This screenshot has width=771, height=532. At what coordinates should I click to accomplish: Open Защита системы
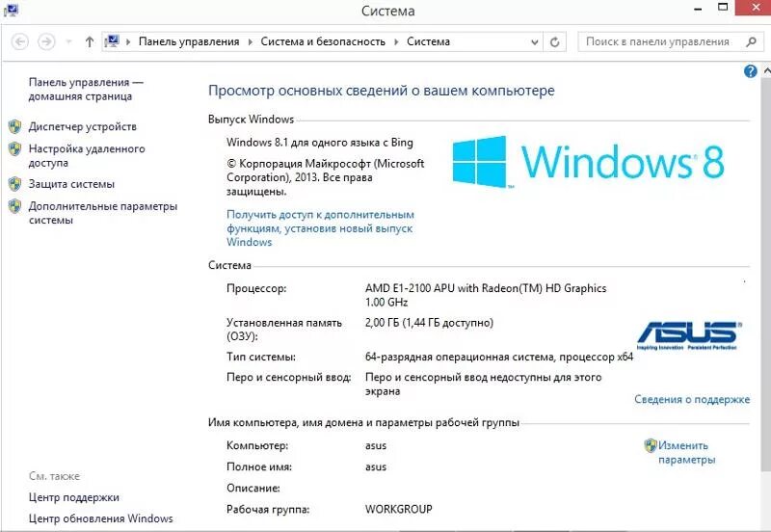[x=71, y=184]
